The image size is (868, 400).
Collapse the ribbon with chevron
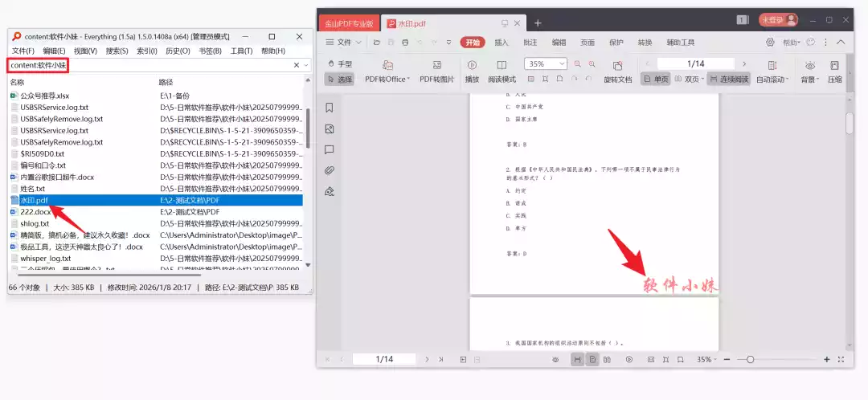tap(841, 42)
